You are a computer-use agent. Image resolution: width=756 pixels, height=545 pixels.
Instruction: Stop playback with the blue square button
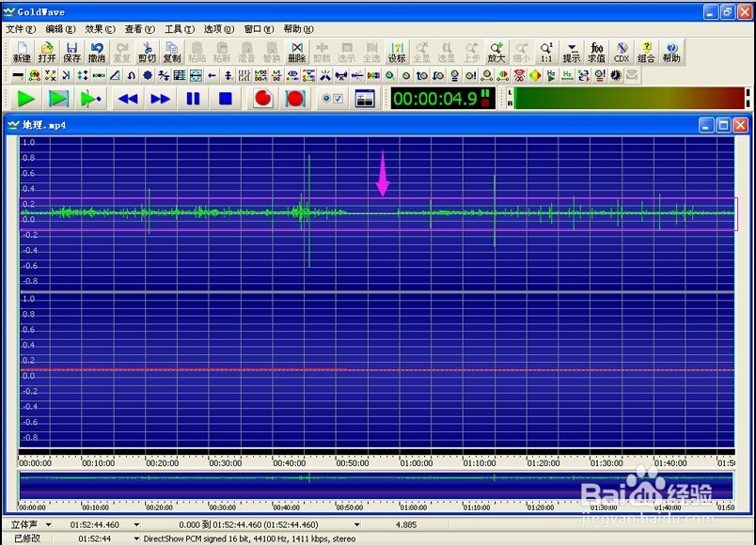(225, 99)
